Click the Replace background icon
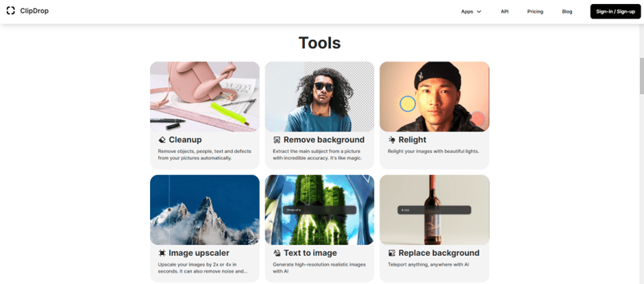This screenshot has height=284, width=644. coord(392,252)
